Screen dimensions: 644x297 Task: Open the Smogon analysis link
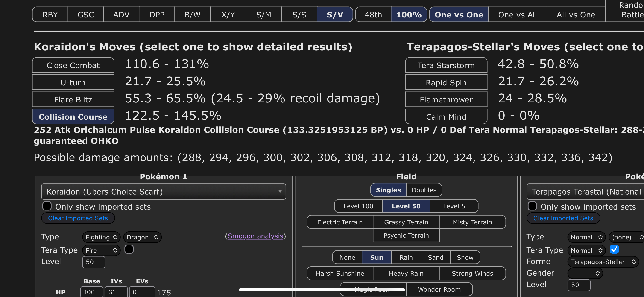(255, 236)
